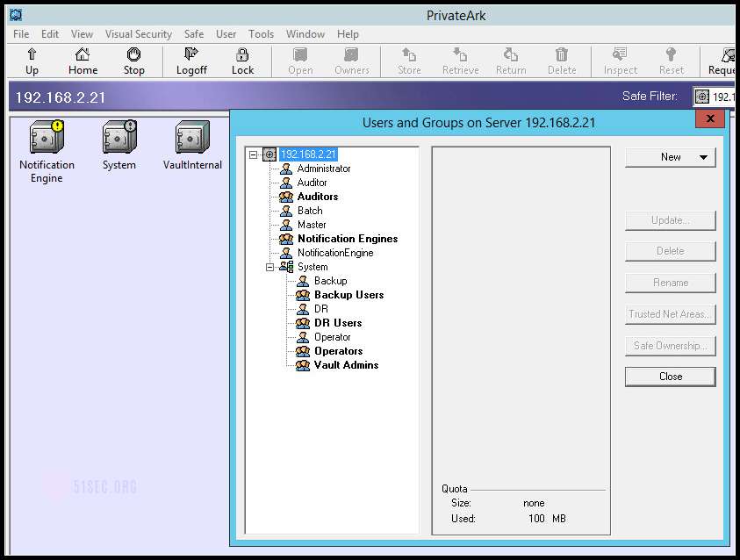Select the Master user in tree
This screenshot has width=740, height=560.
pyautogui.click(x=312, y=225)
